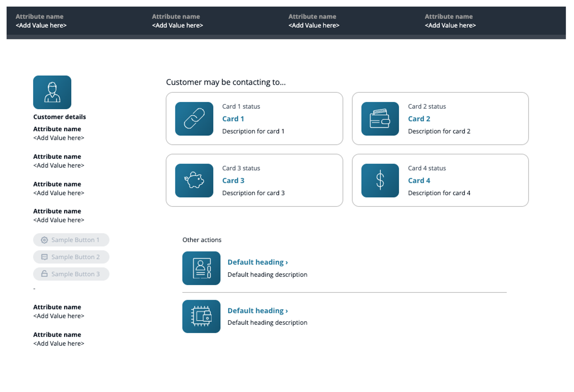Click the lock icon inside Sample Button 3

44,274
